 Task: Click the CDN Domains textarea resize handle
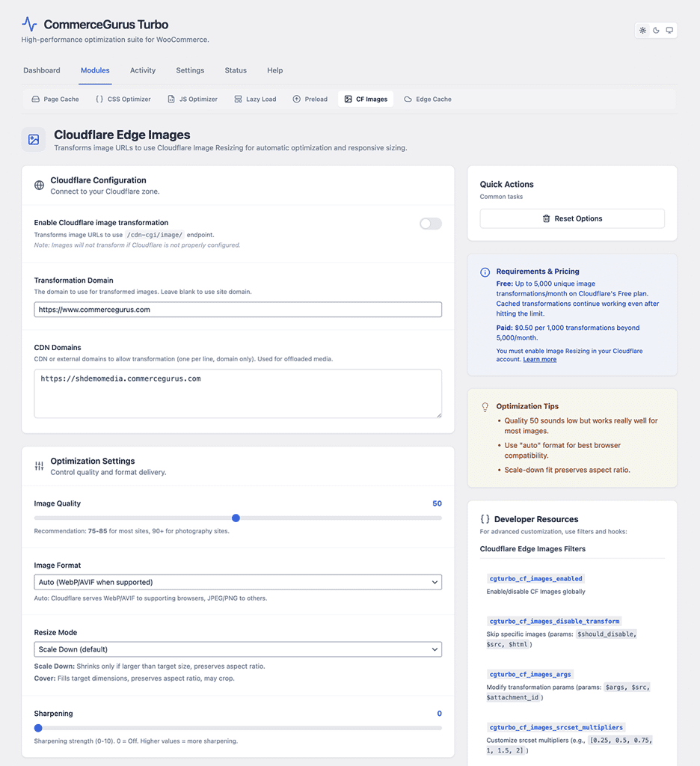pos(439,415)
